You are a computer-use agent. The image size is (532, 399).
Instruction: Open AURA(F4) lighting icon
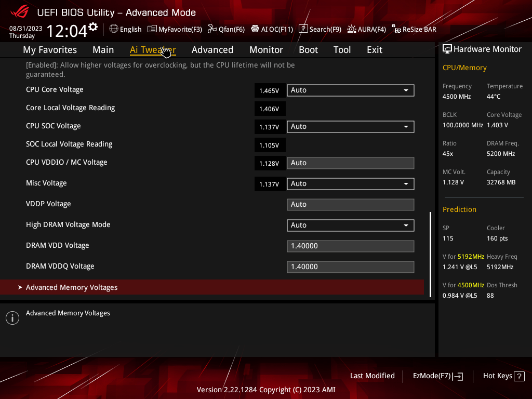(352, 29)
